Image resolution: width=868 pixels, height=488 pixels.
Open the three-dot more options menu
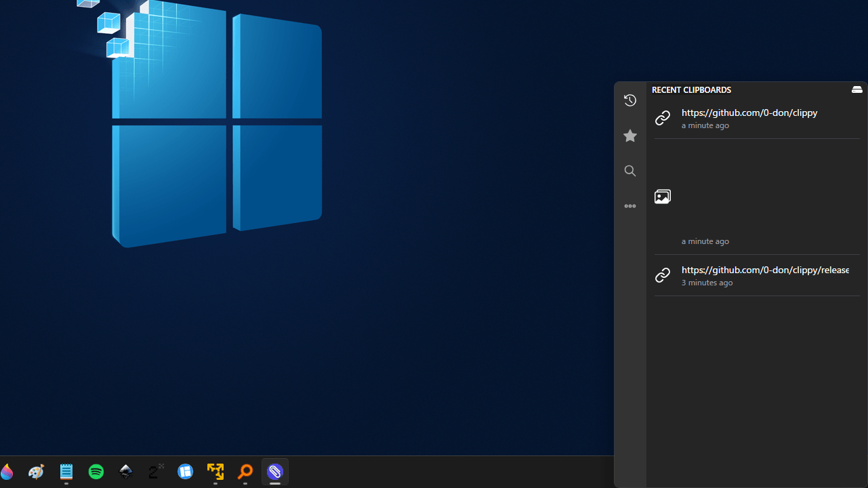630,206
